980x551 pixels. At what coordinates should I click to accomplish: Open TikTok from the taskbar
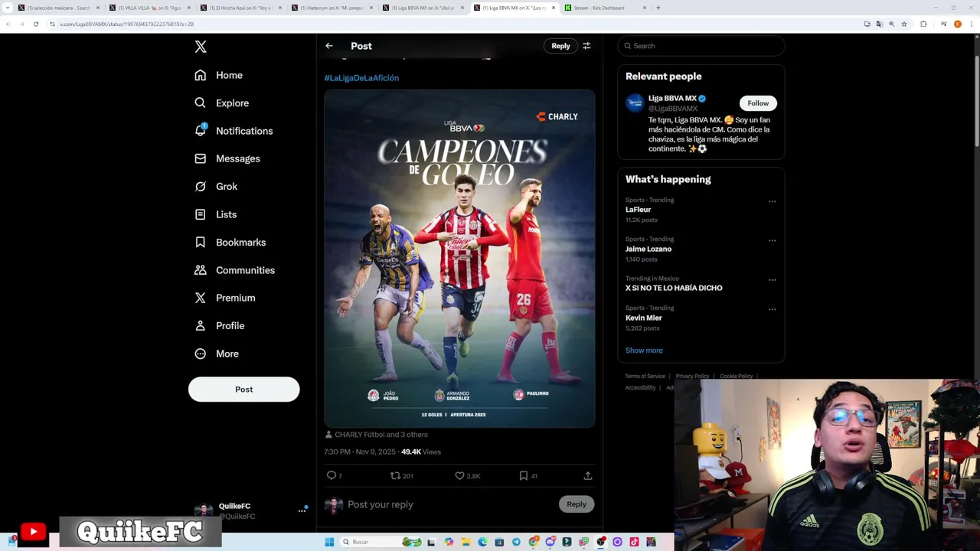[634, 542]
